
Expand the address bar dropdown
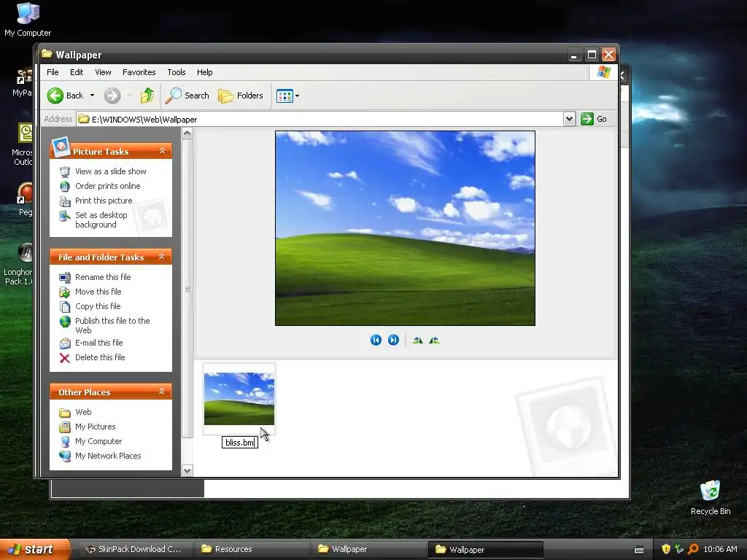pyautogui.click(x=569, y=119)
